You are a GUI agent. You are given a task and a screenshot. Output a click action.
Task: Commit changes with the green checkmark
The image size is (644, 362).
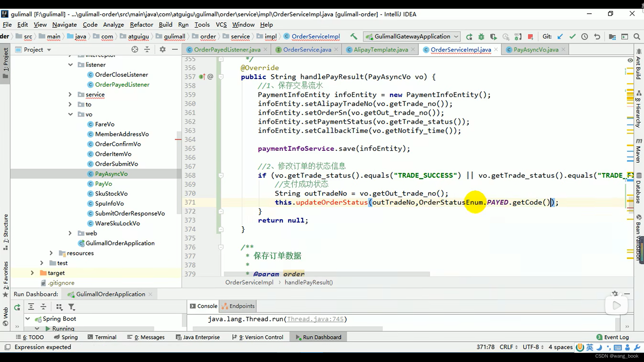pos(572,37)
